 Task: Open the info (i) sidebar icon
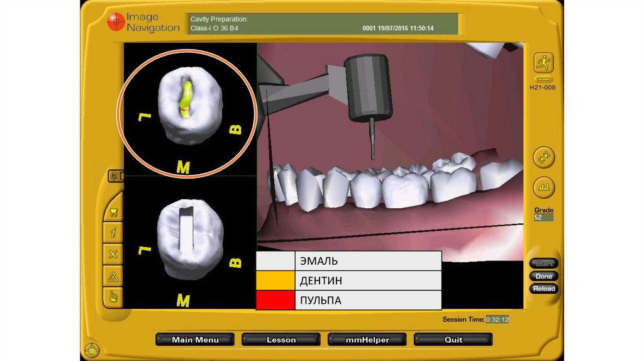pyautogui.click(x=113, y=233)
